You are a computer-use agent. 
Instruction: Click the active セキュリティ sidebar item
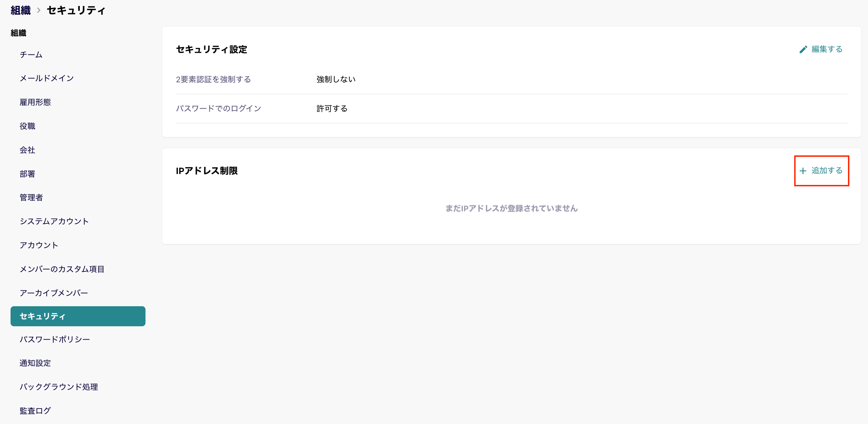click(78, 316)
